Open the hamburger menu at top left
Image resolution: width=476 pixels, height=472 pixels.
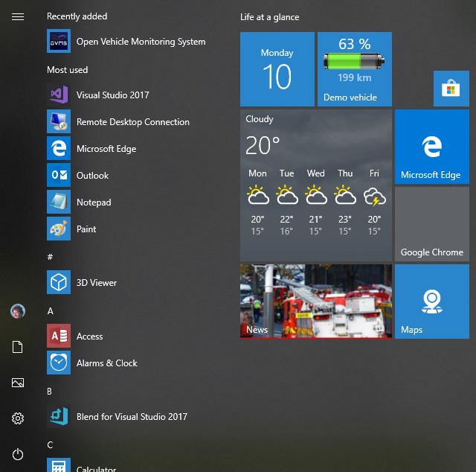point(18,16)
